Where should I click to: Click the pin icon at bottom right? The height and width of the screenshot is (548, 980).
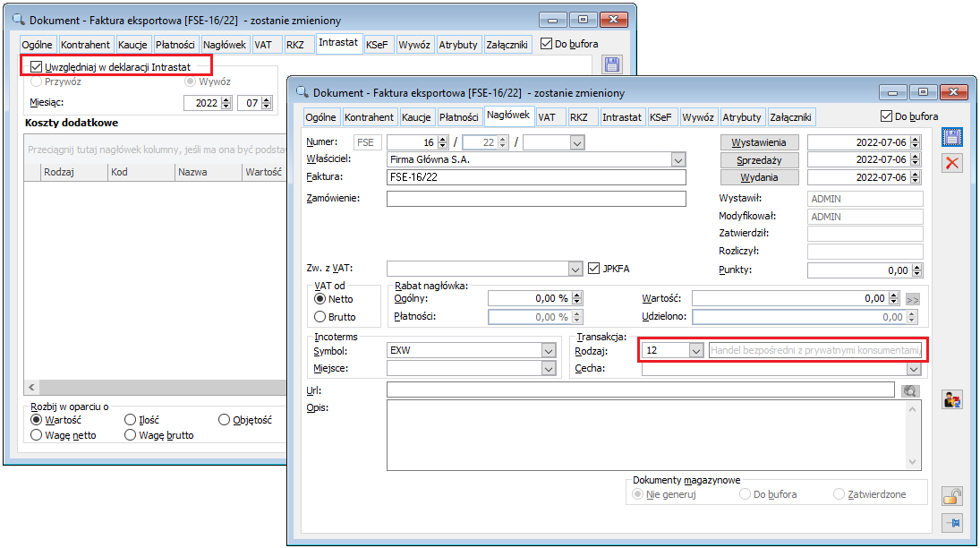pos(952,523)
